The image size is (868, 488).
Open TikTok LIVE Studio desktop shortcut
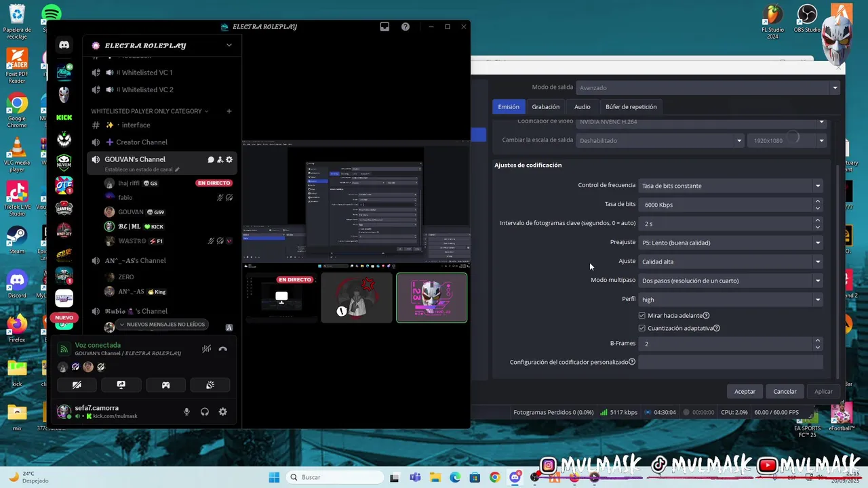pos(17,199)
